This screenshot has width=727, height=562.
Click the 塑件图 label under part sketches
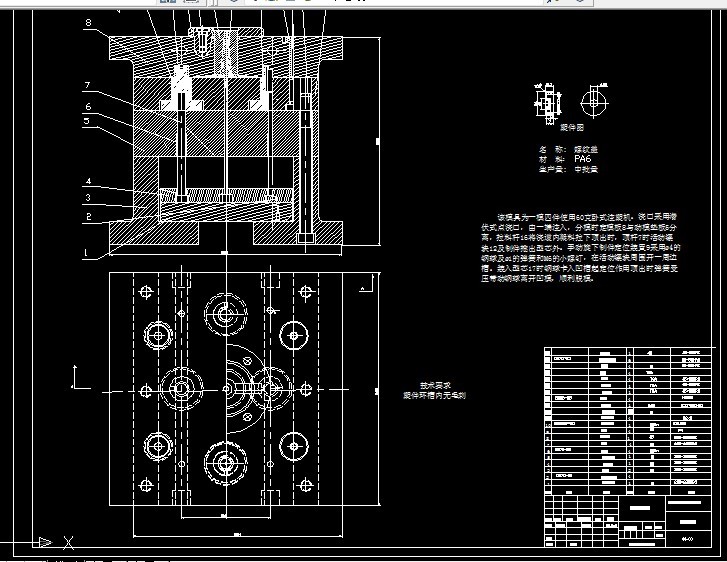(572, 128)
